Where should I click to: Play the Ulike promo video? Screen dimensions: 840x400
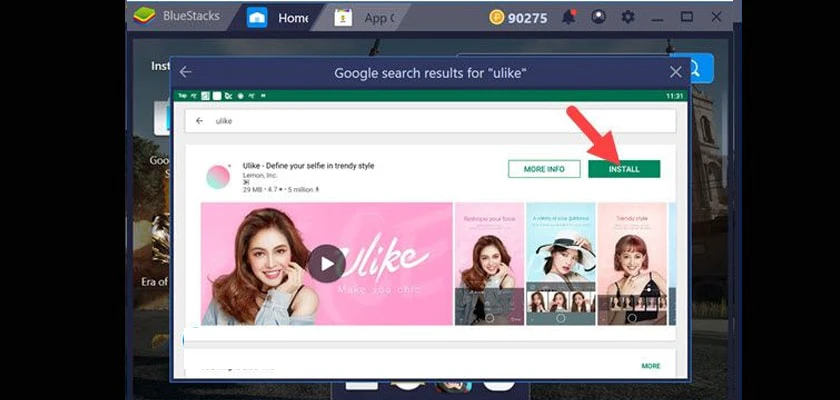point(326,263)
